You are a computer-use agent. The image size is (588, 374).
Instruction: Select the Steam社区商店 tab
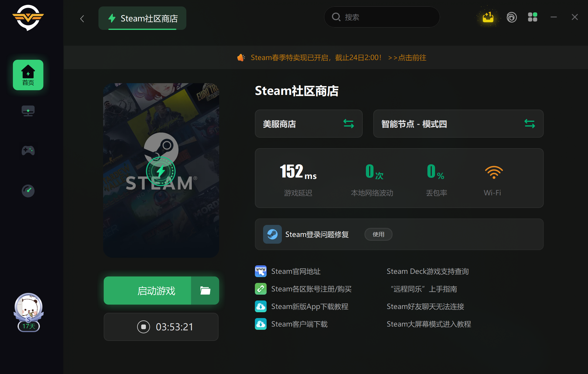142,18
